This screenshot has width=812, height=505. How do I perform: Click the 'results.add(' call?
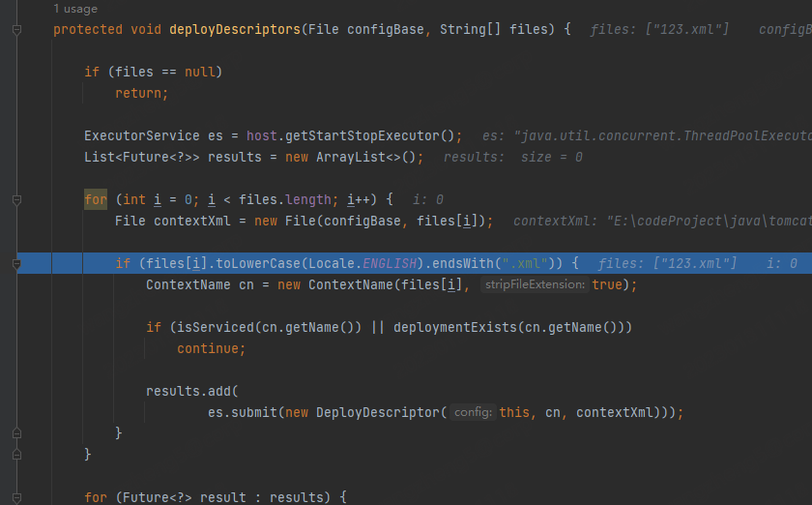point(192,391)
